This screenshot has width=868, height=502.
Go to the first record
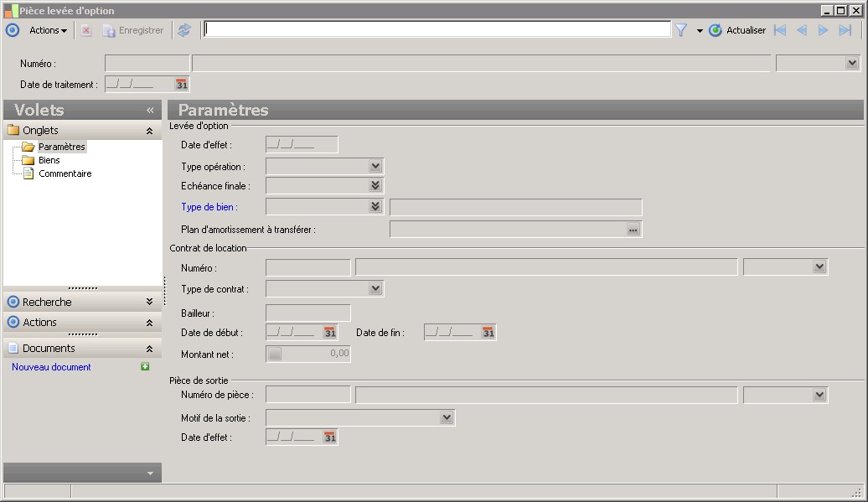coord(780,30)
